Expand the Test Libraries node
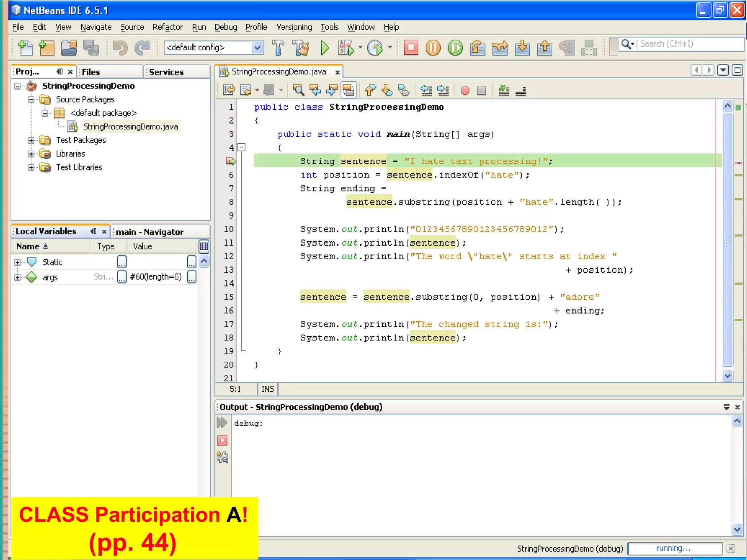The image size is (747, 560). pyautogui.click(x=31, y=168)
